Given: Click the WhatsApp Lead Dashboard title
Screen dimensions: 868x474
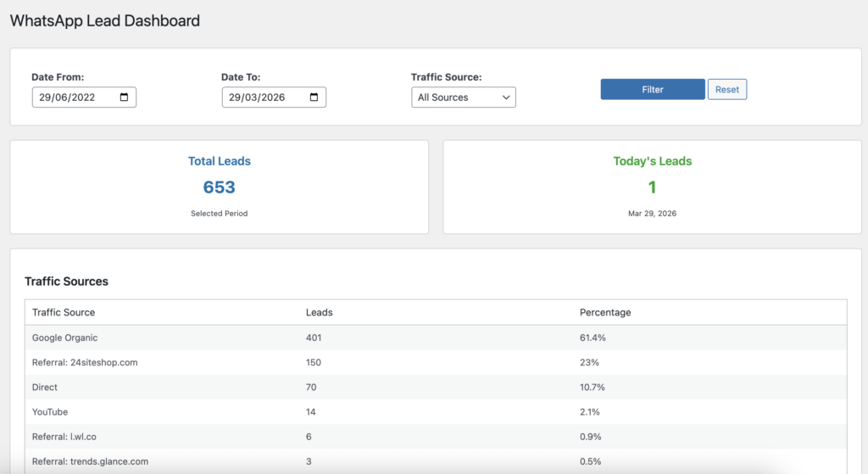Looking at the screenshot, I should [x=105, y=20].
